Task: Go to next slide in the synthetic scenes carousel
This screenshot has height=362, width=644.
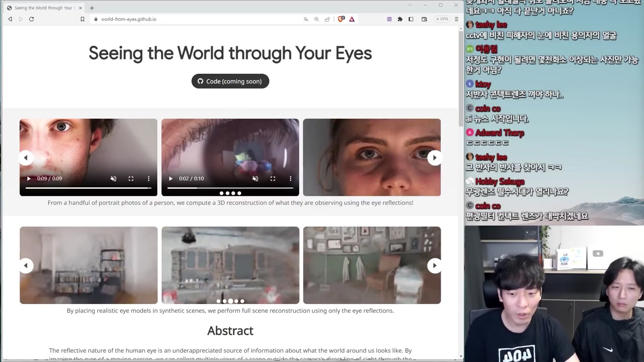Action: click(435, 266)
